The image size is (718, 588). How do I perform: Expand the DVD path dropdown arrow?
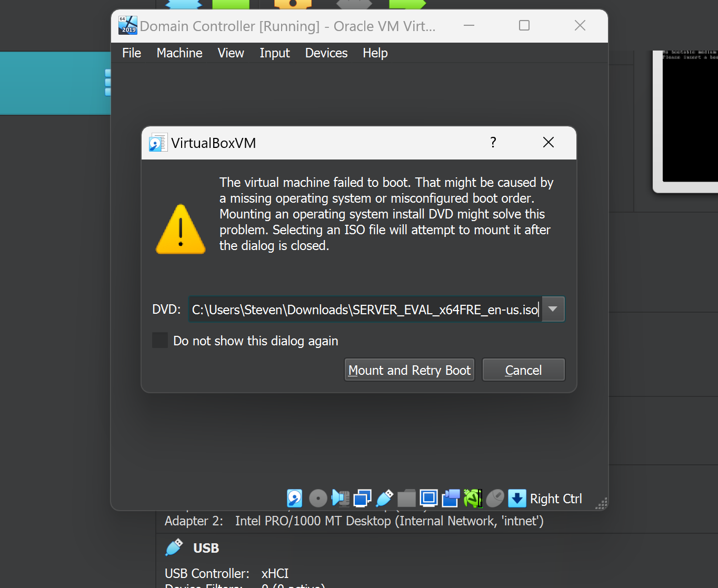[553, 309]
